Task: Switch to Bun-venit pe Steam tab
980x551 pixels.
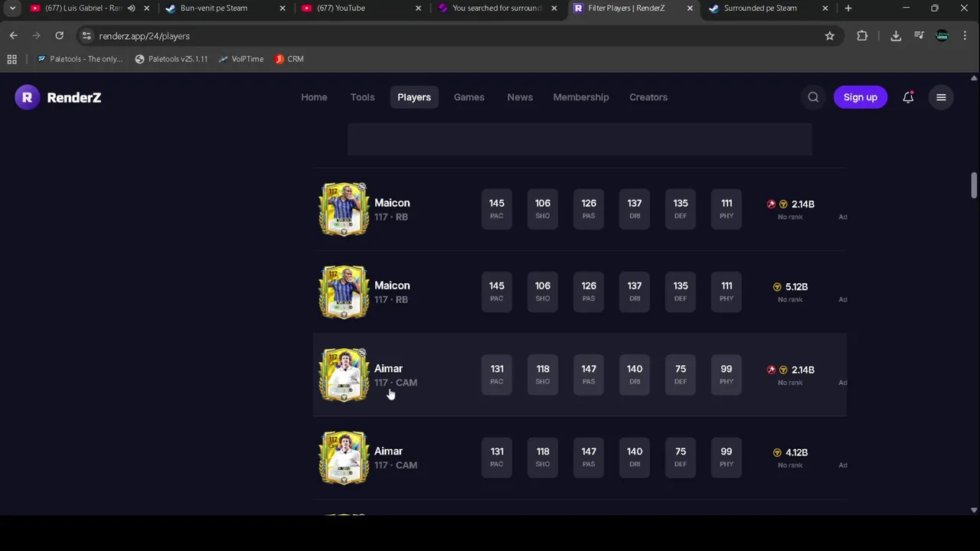Action: (x=226, y=8)
